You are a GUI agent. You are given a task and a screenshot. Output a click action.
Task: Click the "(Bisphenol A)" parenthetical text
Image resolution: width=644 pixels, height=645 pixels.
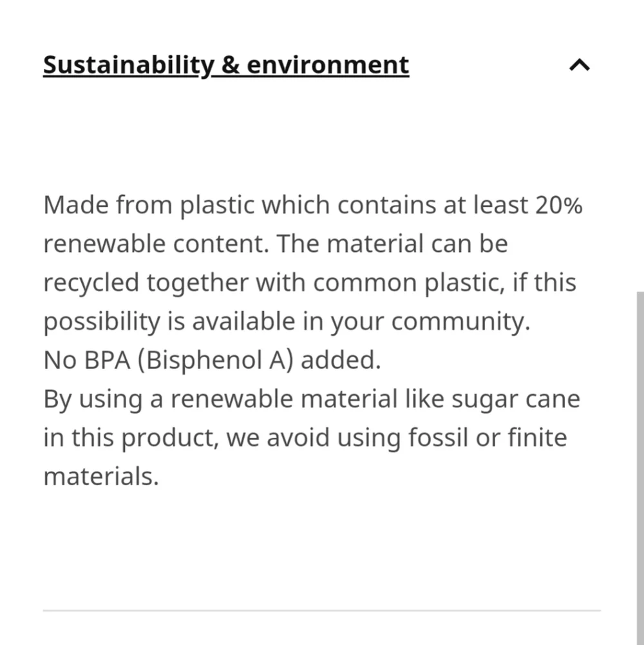click(216, 360)
